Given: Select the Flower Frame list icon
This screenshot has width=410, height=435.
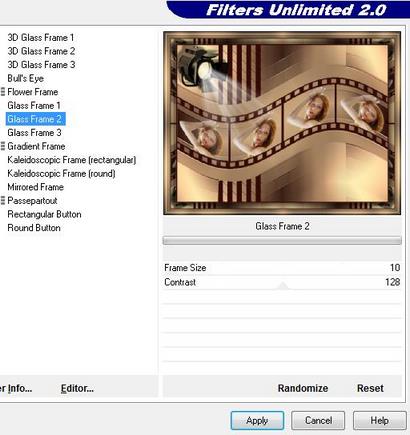Looking at the screenshot, I should pyautogui.click(x=3, y=92).
